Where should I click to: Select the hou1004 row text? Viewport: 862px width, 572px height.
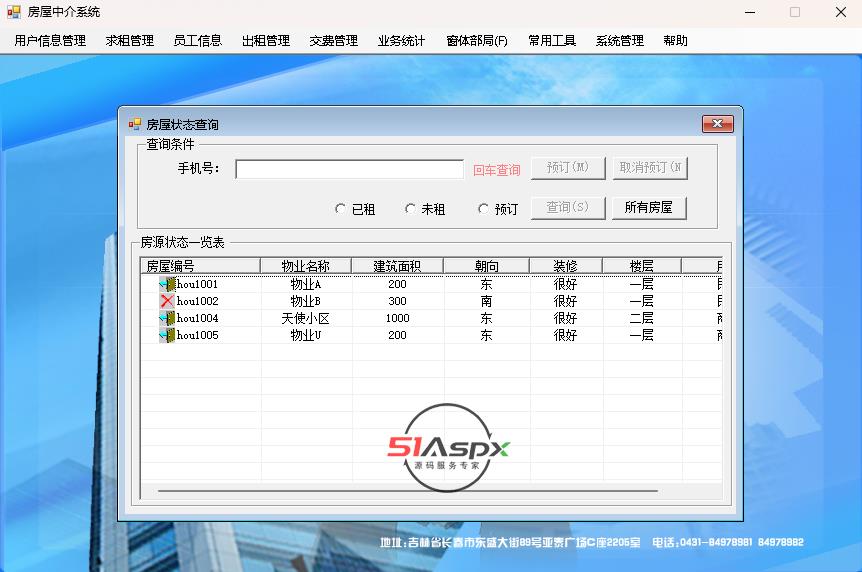197,318
